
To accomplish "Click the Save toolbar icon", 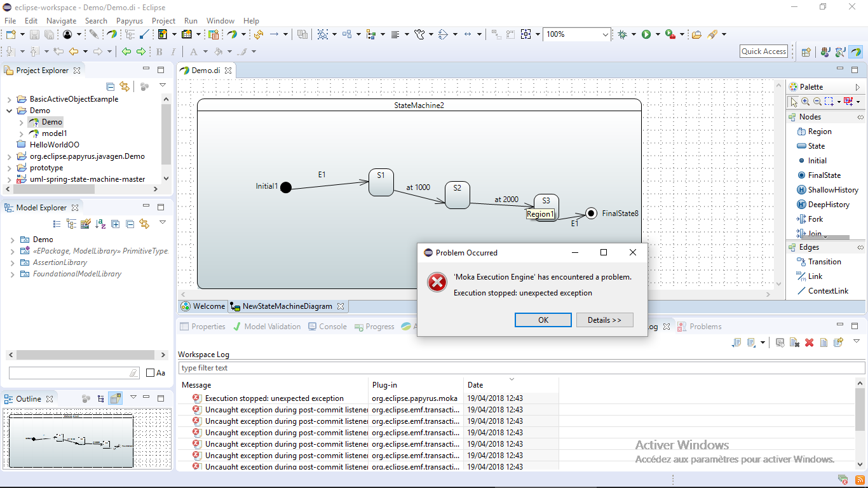I will [x=34, y=34].
